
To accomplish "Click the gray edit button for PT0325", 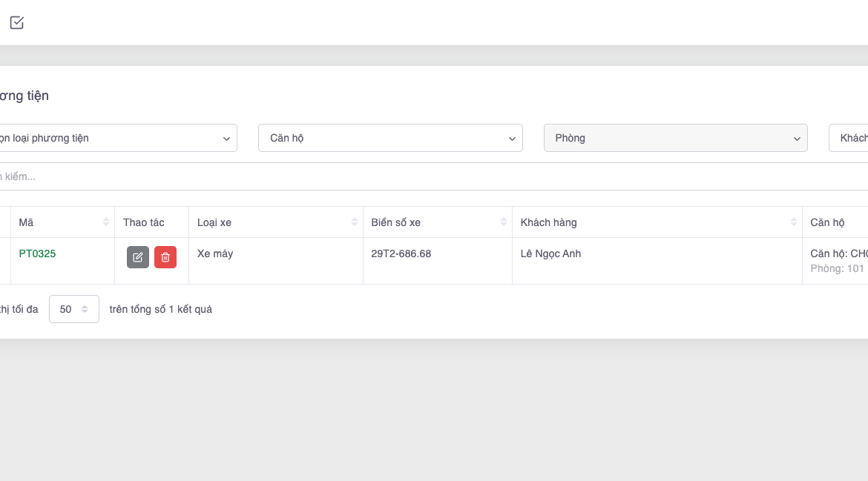I will [138, 257].
